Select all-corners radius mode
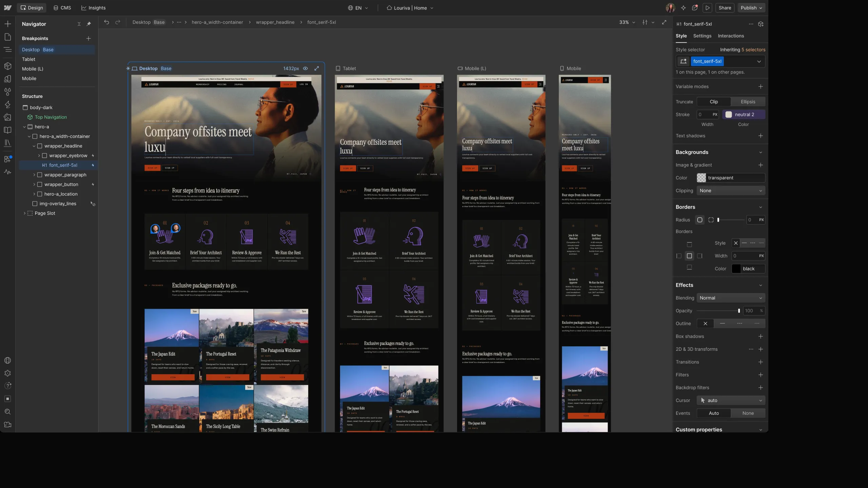This screenshot has width=868, height=488. 699,220
